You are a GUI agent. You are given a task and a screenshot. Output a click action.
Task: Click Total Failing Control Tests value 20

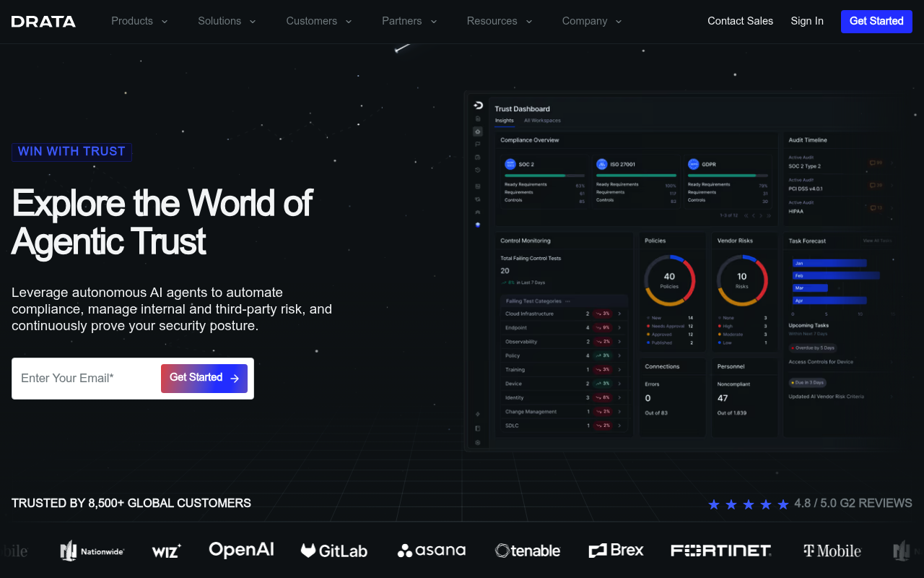(505, 271)
